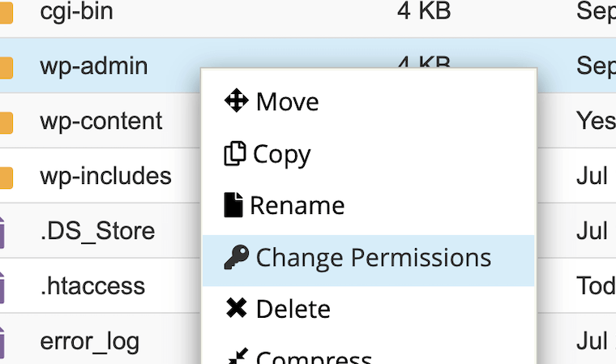
Task: Click the wp-includes folder icon
Action: coord(6,178)
